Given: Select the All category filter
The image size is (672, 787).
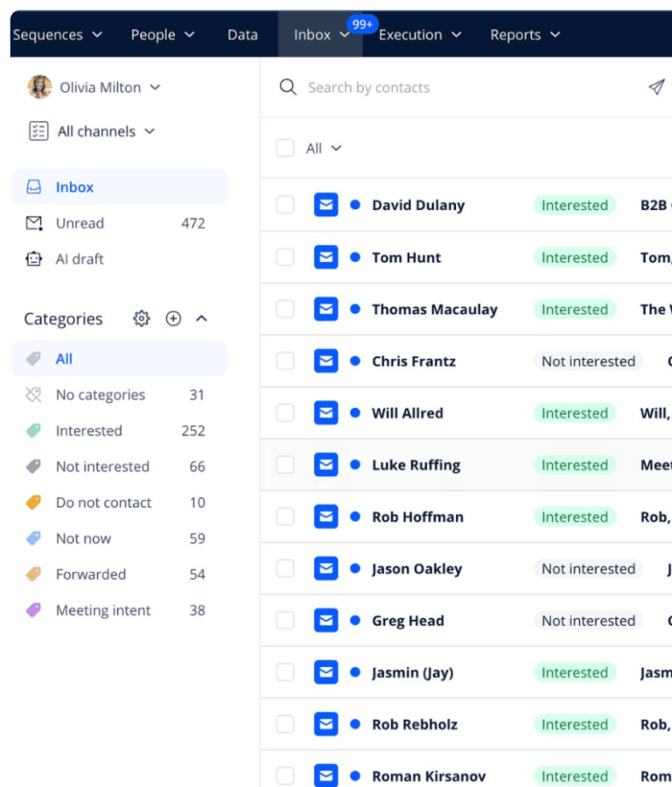Looking at the screenshot, I should [x=119, y=359].
